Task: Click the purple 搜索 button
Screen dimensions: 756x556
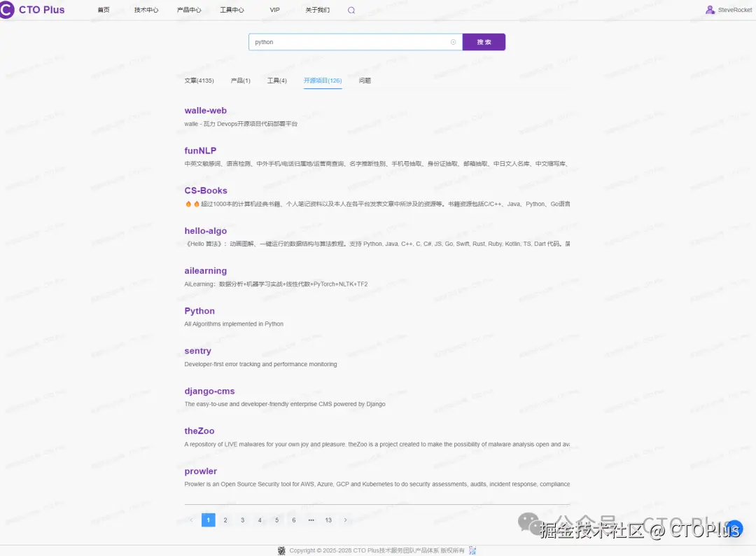Action: coord(484,42)
